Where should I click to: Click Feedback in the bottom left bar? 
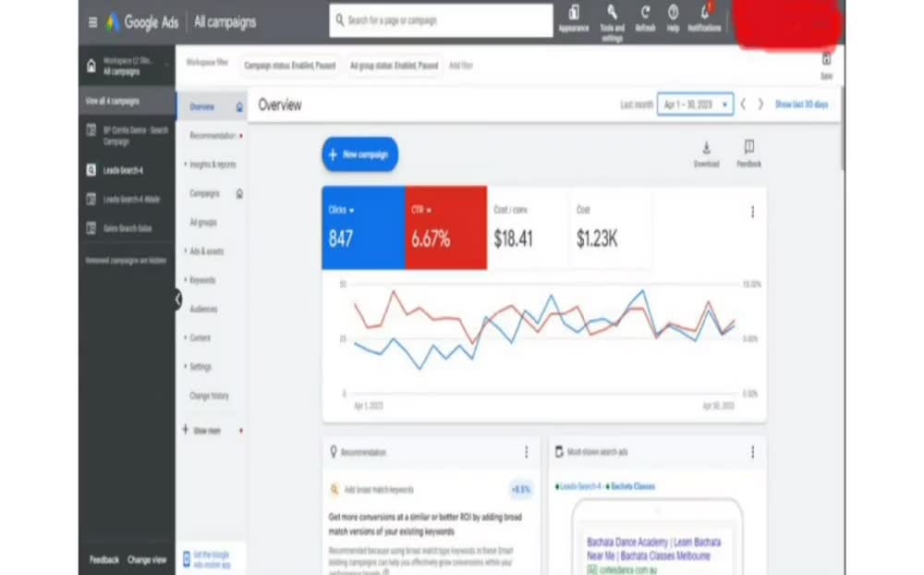(104, 559)
